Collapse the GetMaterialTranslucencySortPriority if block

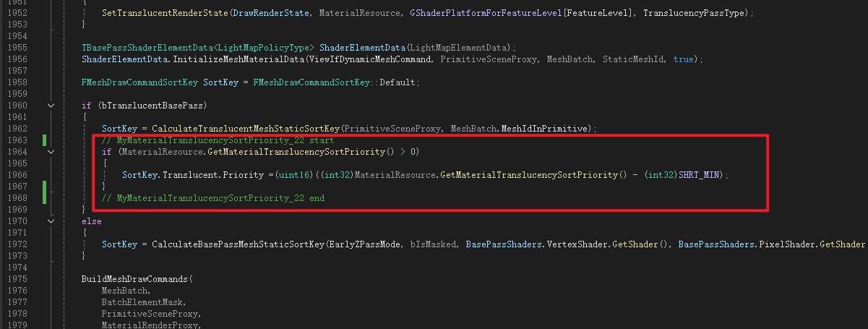[51, 152]
